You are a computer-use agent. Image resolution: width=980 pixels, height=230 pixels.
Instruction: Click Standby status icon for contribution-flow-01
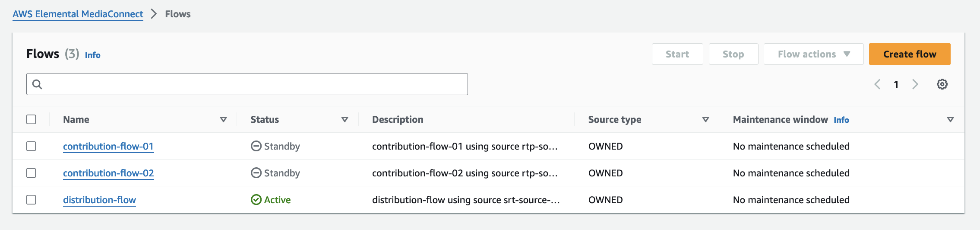256,146
